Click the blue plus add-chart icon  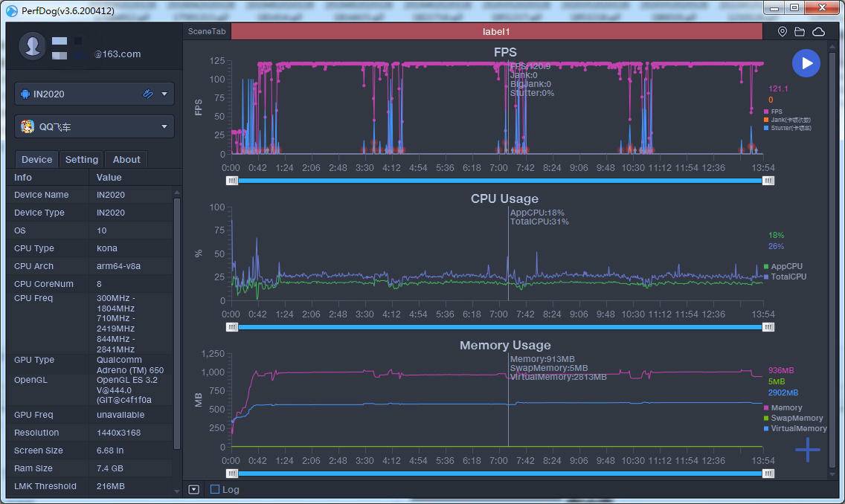click(x=807, y=450)
